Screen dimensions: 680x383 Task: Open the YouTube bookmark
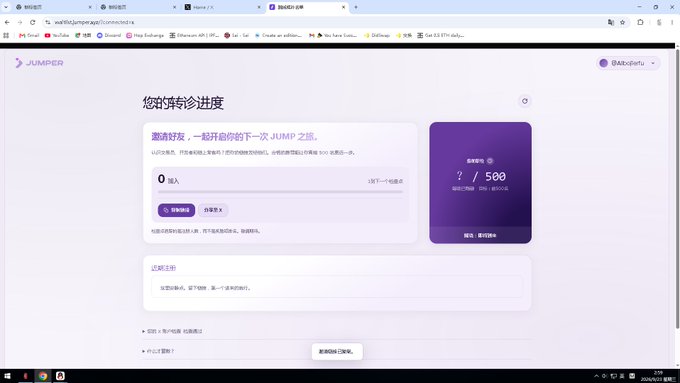tap(57, 36)
